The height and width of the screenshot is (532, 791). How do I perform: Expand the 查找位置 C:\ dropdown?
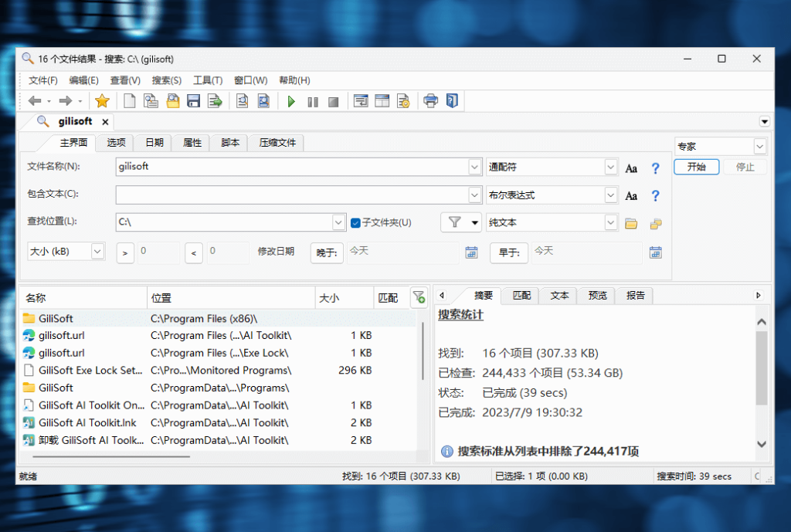[338, 222]
